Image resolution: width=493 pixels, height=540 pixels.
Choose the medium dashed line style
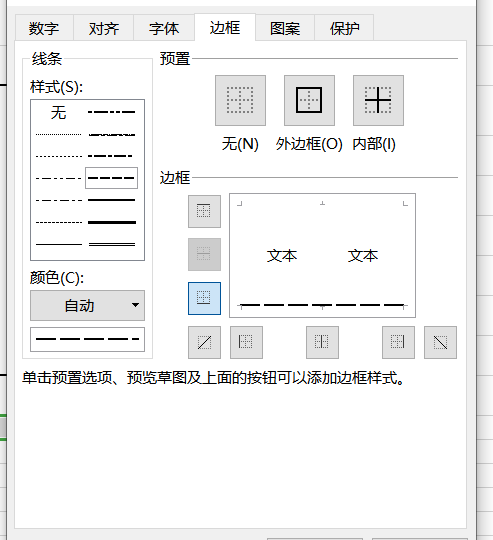(112, 178)
